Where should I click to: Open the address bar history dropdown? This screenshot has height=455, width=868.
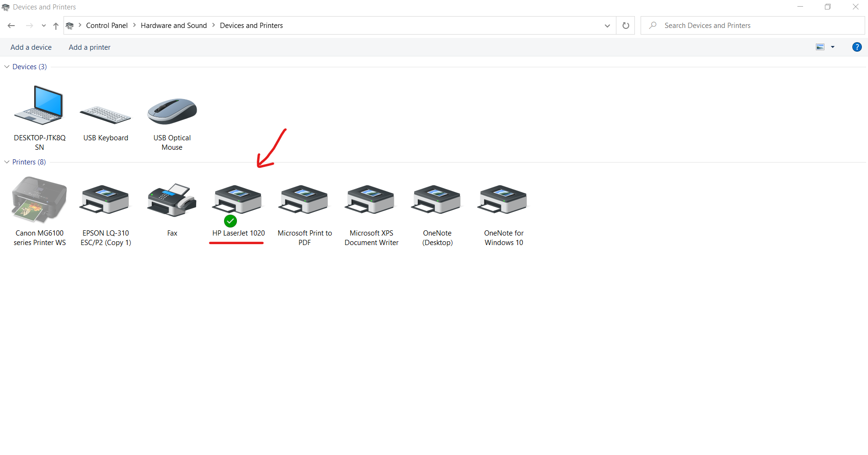click(607, 26)
